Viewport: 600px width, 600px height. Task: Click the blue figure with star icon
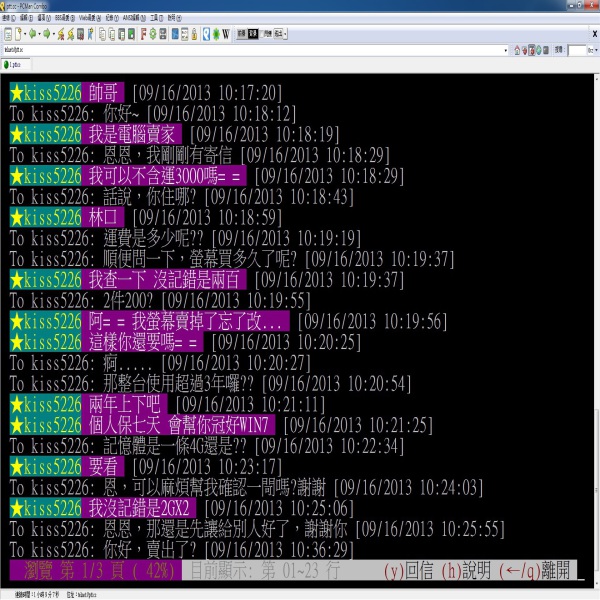90,34
